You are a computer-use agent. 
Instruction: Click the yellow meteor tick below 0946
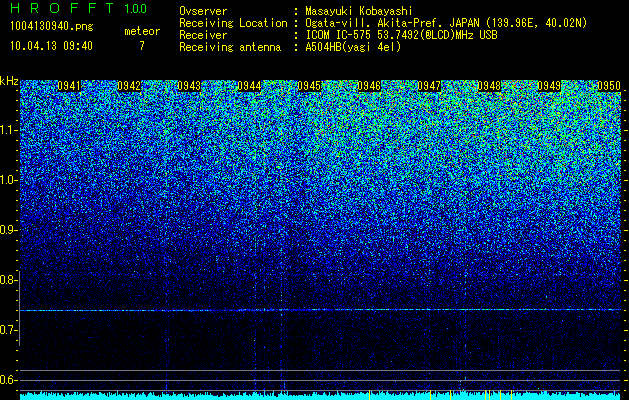[x=369, y=395]
